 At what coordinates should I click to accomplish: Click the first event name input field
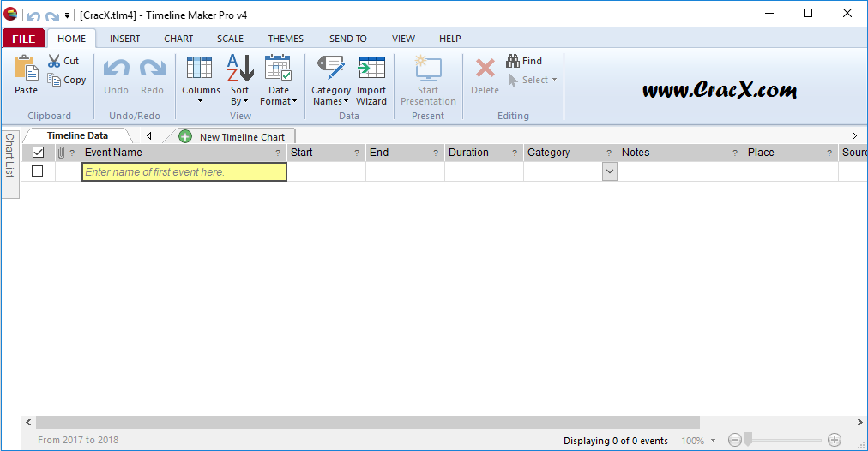[184, 172]
